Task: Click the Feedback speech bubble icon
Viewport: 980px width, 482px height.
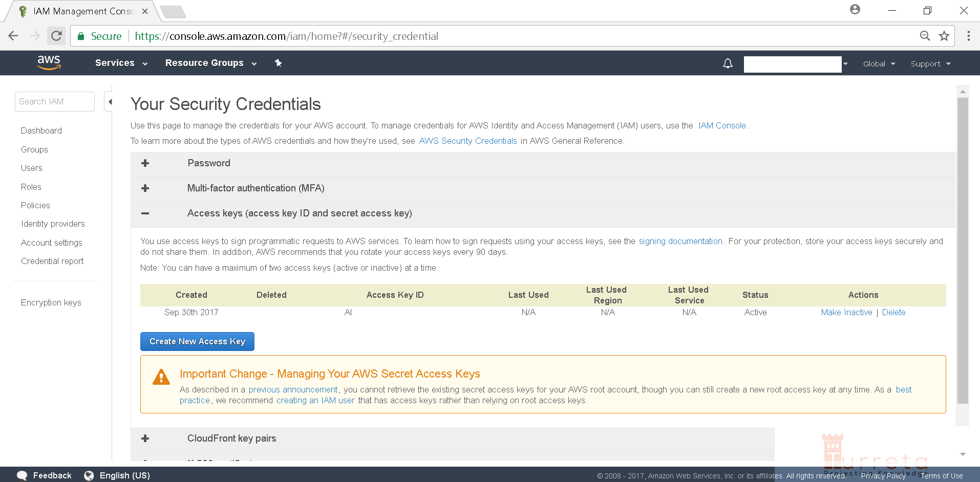Action: [x=22, y=475]
